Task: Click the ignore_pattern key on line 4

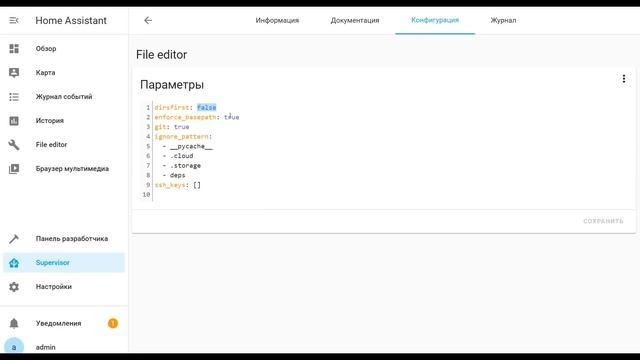Action: click(182, 136)
